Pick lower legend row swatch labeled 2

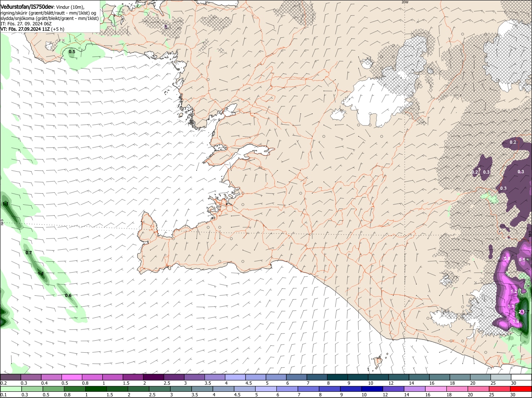click(138, 389)
